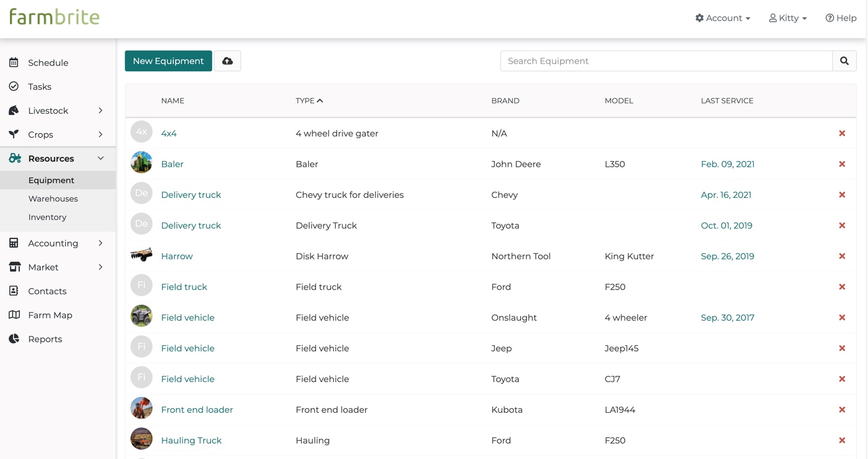The image size is (868, 459).
Task: Select Warehouses in the sidebar
Action: (x=53, y=198)
